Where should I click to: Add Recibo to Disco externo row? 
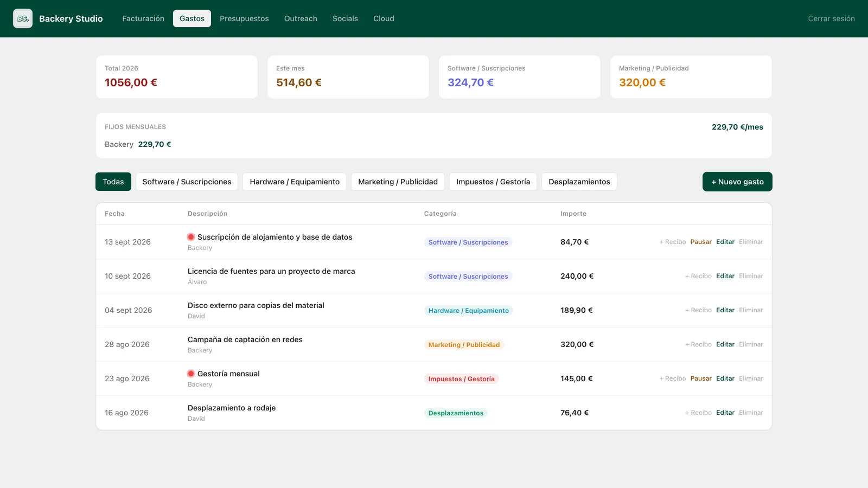(x=698, y=310)
